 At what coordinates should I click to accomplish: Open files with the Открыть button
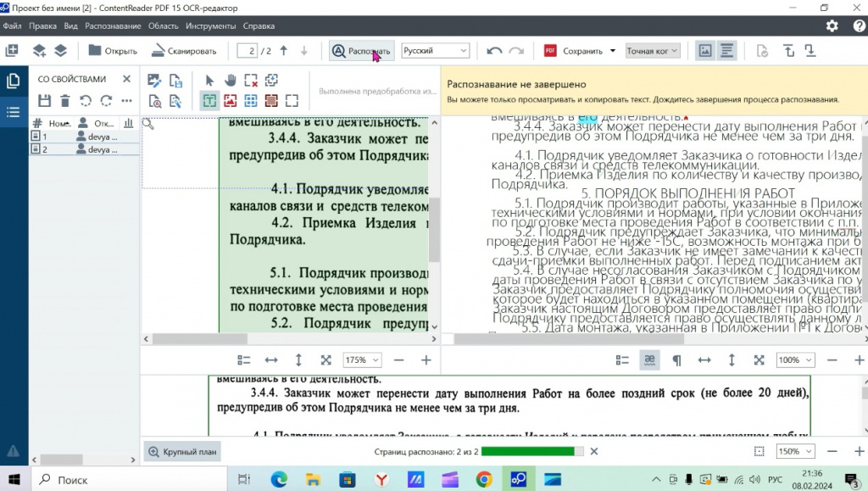point(113,51)
